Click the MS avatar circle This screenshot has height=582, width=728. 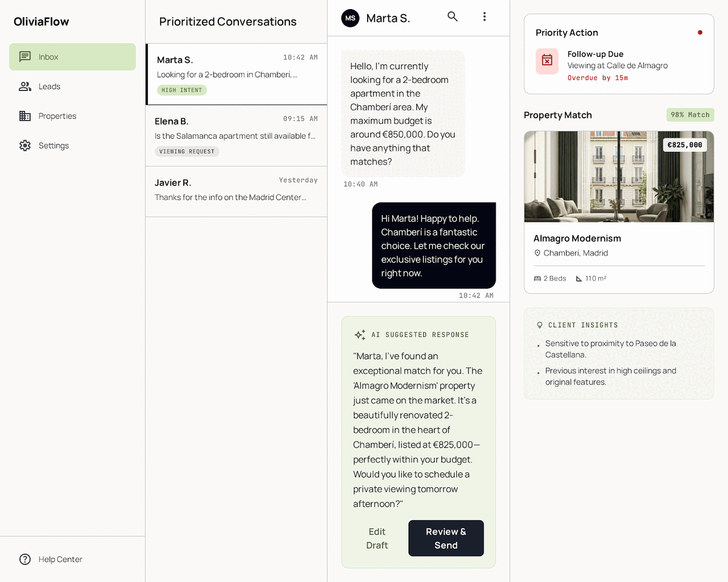pos(350,18)
